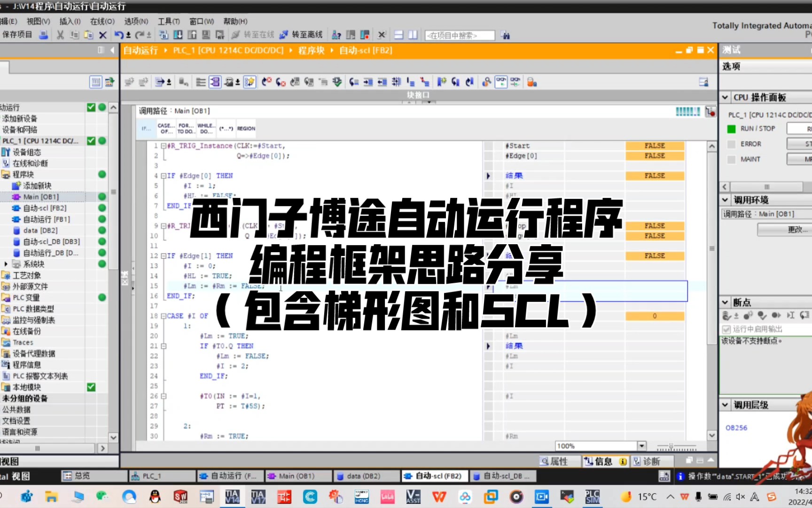Open the TIA V17 icon on the taskbar
The height and width of the screenshot is (508, 812).
[258, 497]
